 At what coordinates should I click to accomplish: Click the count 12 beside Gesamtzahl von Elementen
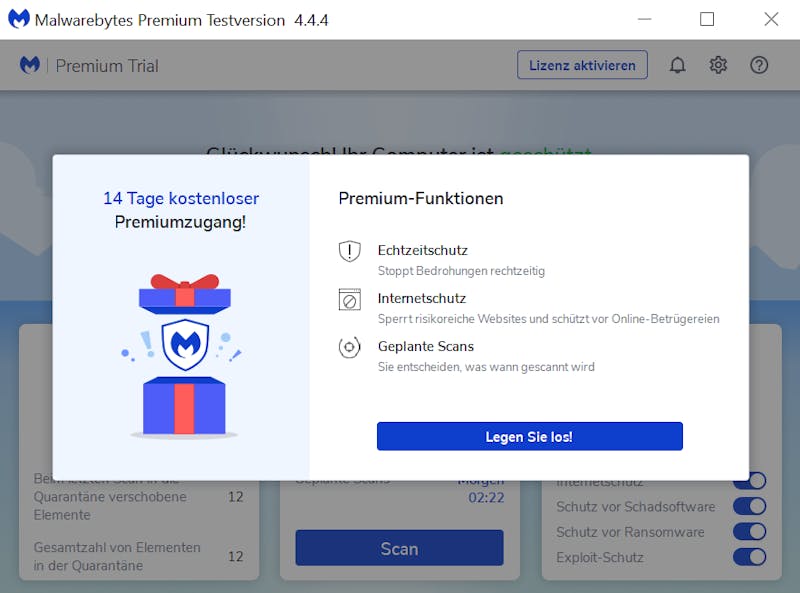point(235,556)
